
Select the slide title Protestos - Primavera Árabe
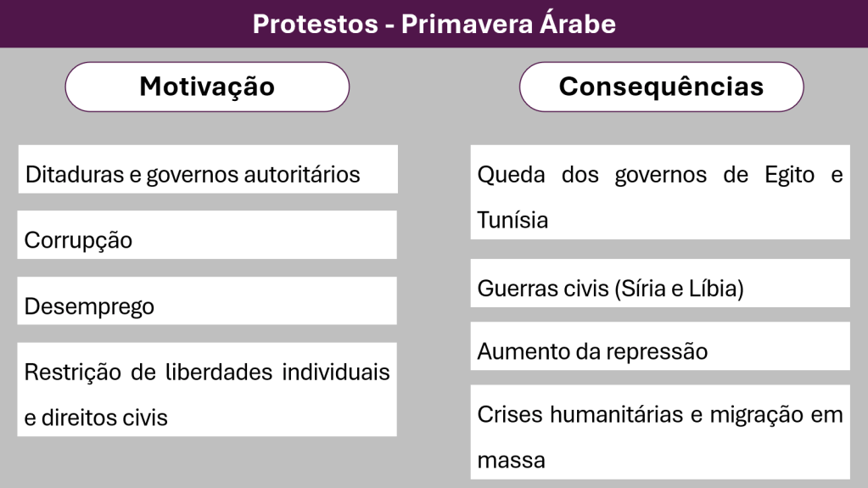[x=434, y=24]
